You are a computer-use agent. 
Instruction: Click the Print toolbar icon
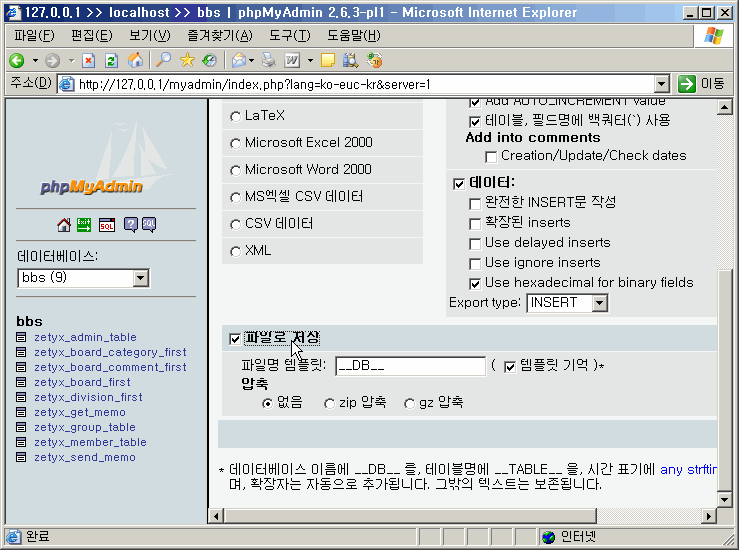[269, 60]
